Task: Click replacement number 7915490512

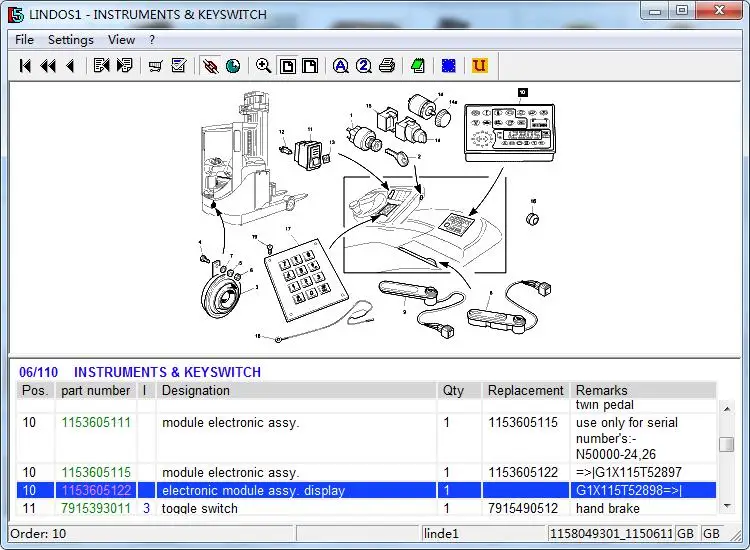Action: (523, 508)
